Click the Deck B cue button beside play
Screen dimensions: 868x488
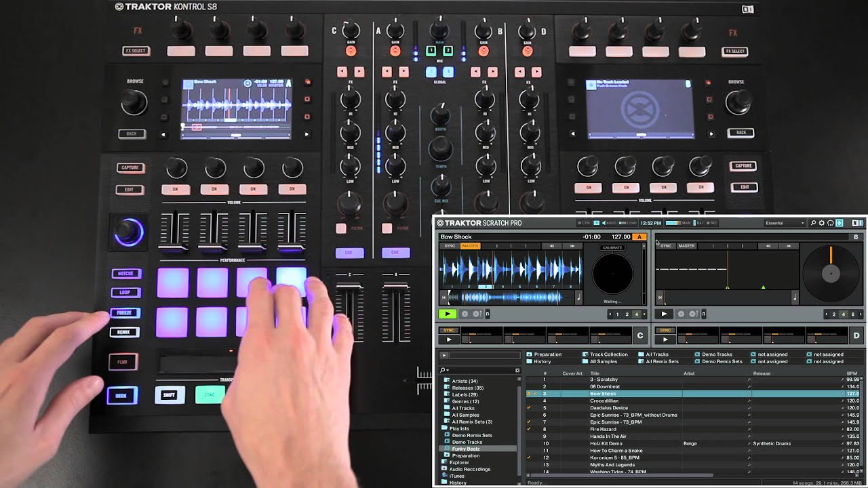coord(681,314)
